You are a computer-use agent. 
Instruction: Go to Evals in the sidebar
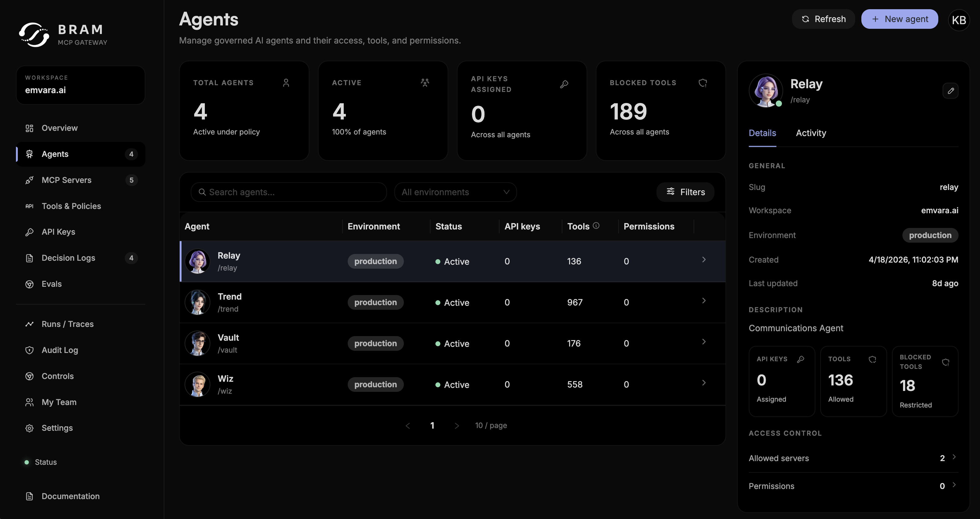click(51, 284)
